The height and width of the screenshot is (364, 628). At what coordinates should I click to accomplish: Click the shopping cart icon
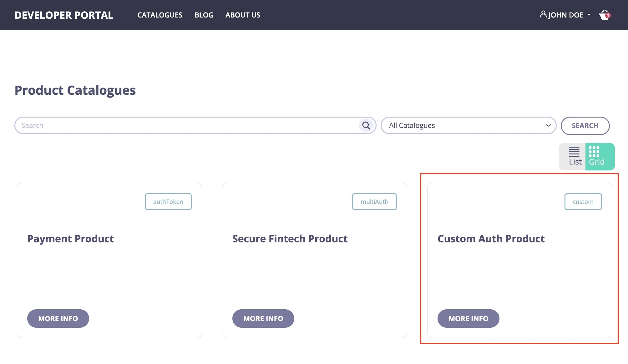pos(604,15)
